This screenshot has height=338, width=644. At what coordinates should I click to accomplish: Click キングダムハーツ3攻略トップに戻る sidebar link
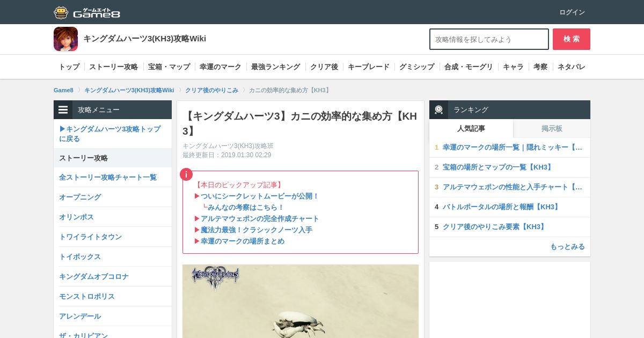coord(113,134)
